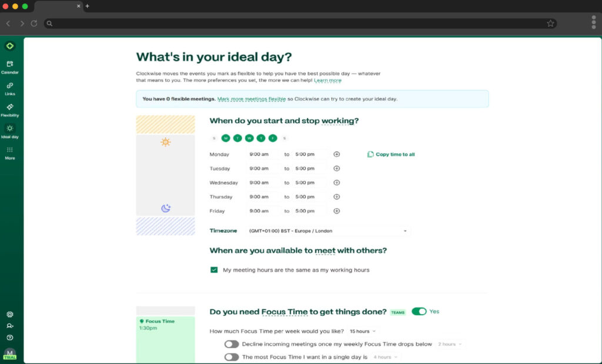
Task: Open the 15 hours Focus Time dropdown
Action: click(362, 331)
